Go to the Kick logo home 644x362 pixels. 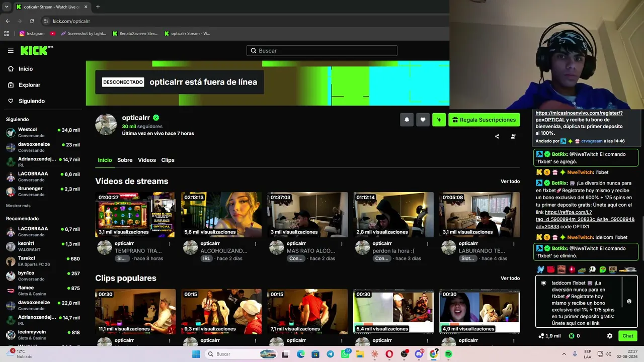click(x=37, y=50)
